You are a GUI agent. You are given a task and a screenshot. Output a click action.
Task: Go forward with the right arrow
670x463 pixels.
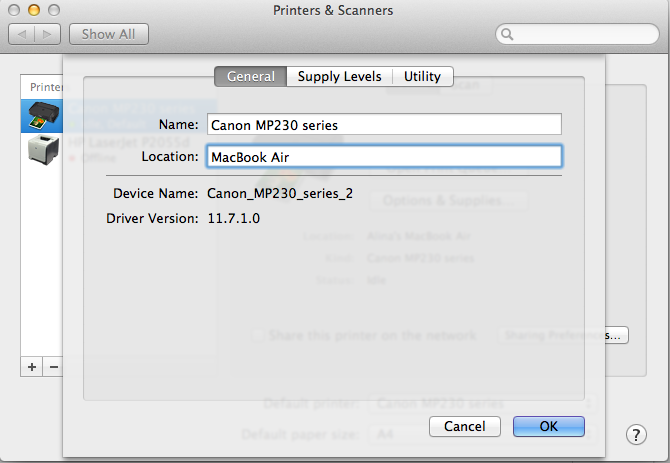point(47,34)
